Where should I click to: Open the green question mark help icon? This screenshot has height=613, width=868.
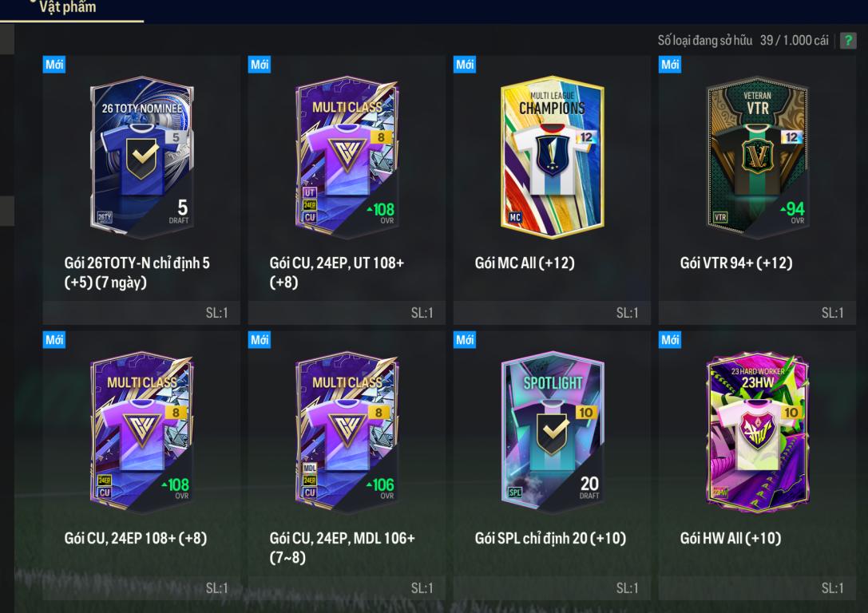pos(847,41)
